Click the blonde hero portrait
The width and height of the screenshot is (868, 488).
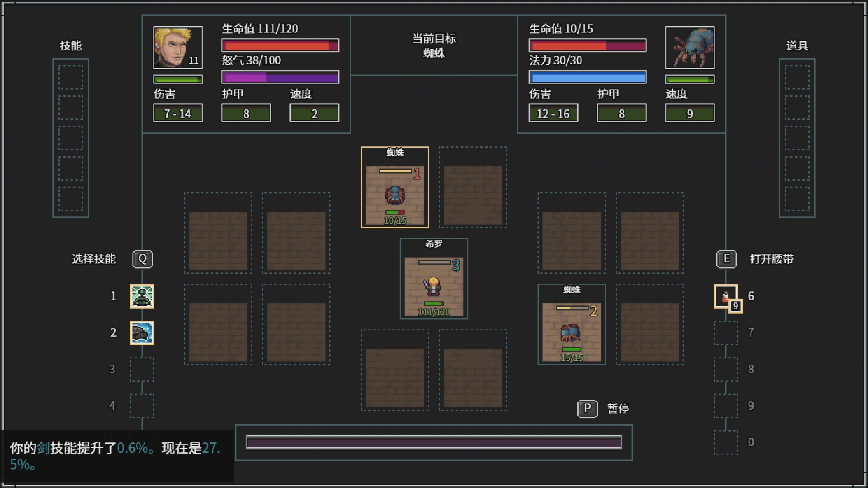pos(178,47)
